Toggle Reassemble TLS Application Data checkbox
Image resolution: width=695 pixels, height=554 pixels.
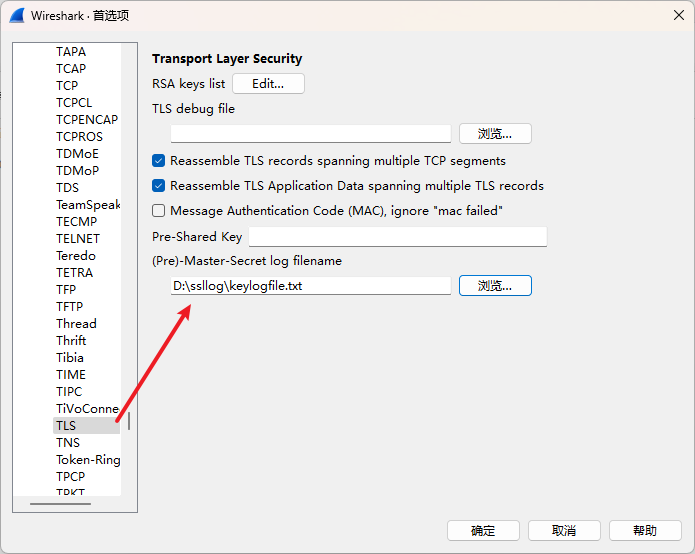coord(159,186)
